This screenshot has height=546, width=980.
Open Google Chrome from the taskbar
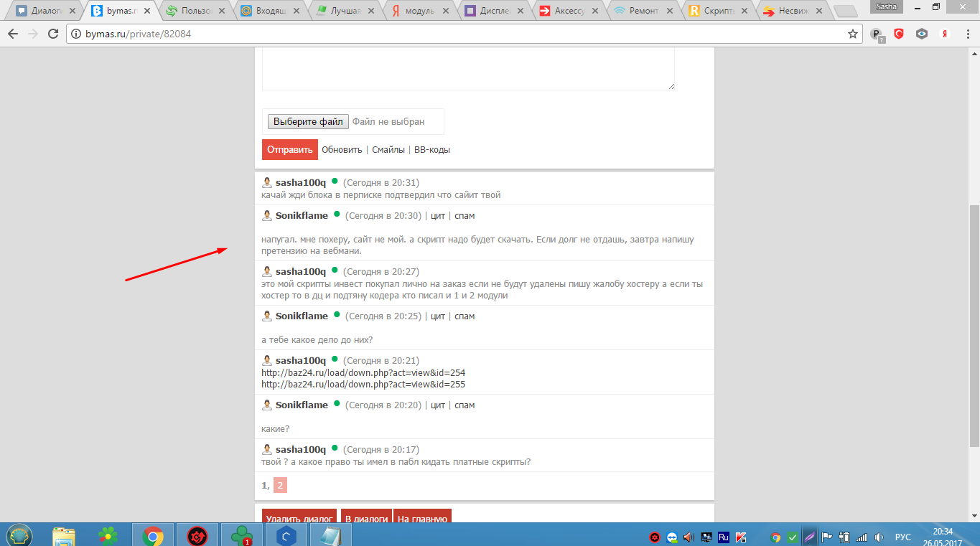[152, 535]
